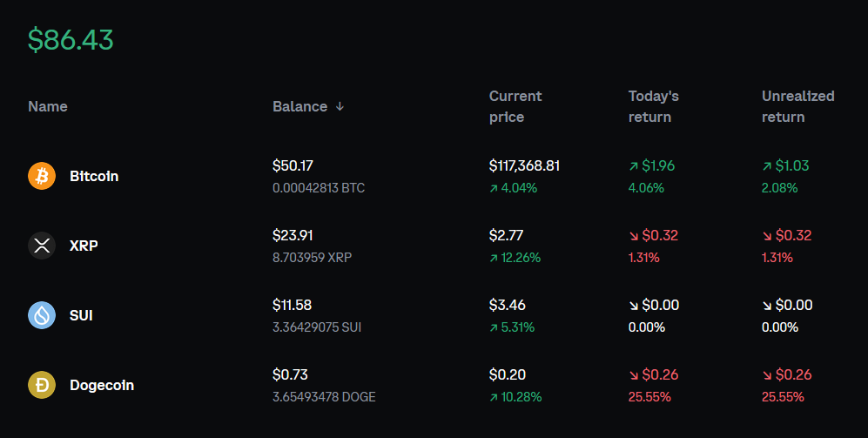Viewport: 868px width, 438px height.
Task: Click the SUI droplet icon
Action: tap(42, 315)
